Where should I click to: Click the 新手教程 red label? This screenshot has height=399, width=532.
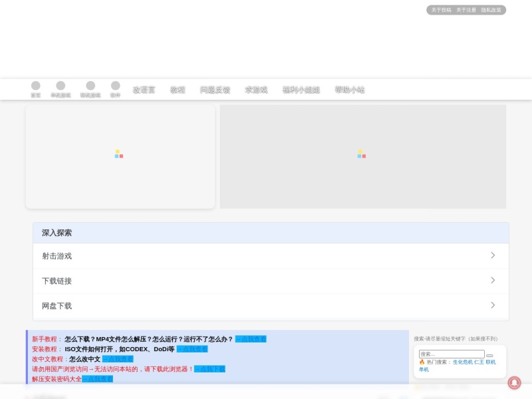pos(45,339)
